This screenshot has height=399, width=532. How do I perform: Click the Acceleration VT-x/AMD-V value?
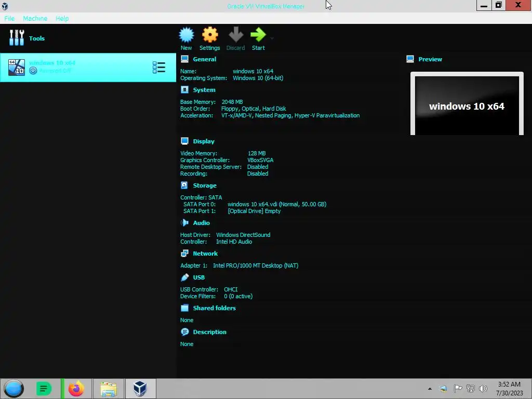coord(290,115)
